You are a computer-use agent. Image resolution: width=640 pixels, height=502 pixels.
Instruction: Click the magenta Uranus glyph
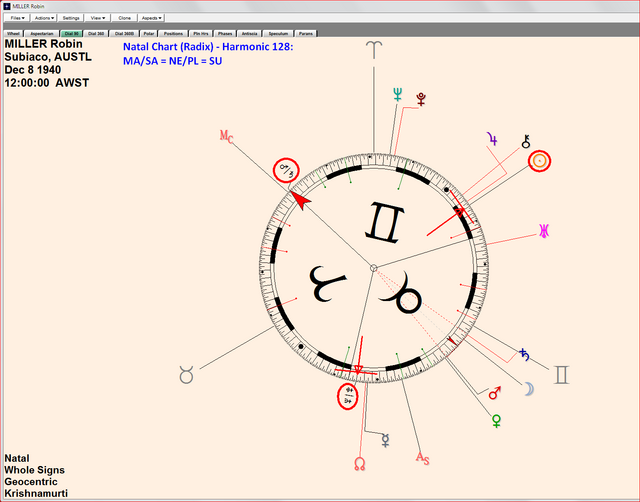(544, 231)
